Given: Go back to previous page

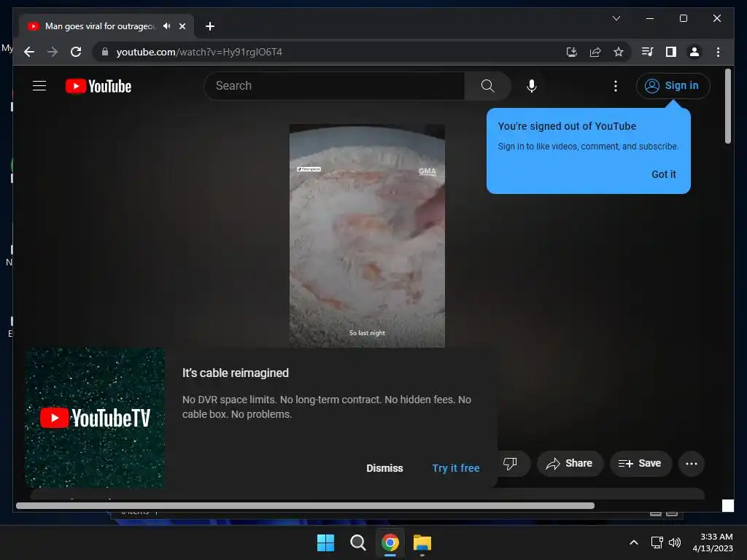Looking at the screenshot, I should coord(29,52).
